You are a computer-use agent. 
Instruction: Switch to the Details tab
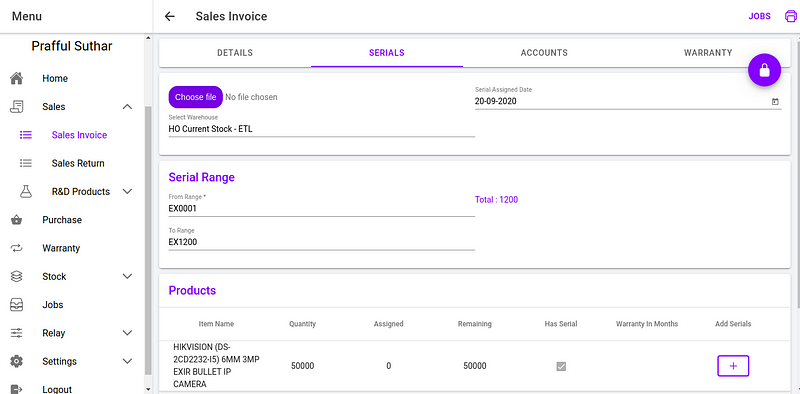click(x=235, y=53)
